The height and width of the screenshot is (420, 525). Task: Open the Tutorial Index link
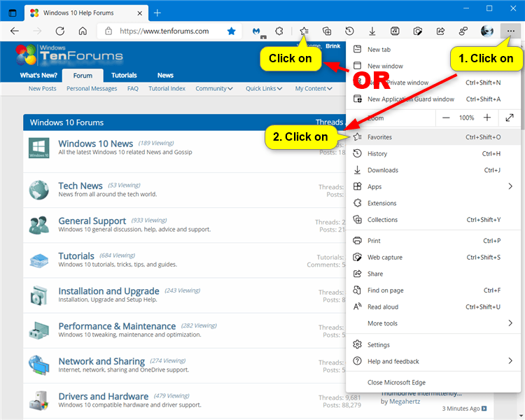[x=167, y=88]
